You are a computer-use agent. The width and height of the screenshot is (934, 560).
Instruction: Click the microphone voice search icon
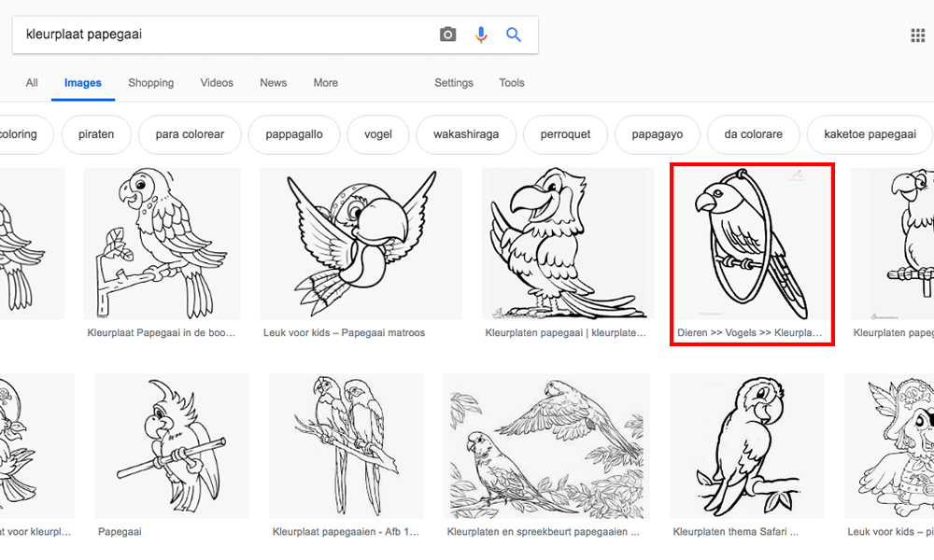click(481, 35)
